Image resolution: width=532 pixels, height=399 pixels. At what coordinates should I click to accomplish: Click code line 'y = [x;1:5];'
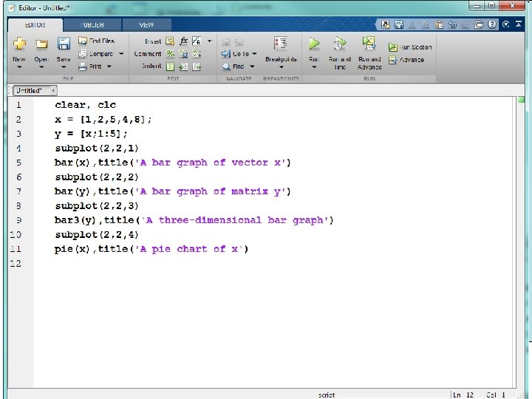91,134
